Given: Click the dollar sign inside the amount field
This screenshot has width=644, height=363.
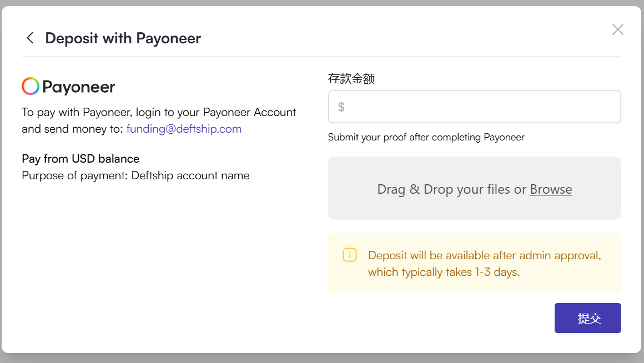Looking at the screenshot, I should tap(341, 107).
